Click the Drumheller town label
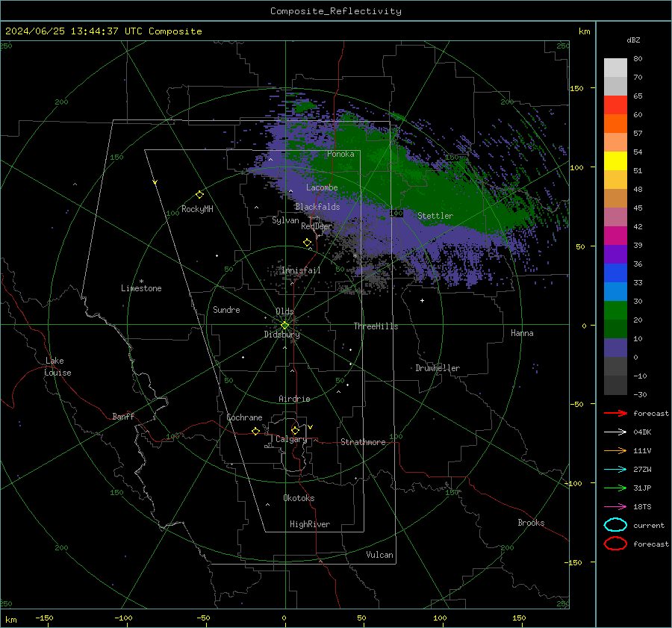The image size is (672, 628). click(438, 368)
